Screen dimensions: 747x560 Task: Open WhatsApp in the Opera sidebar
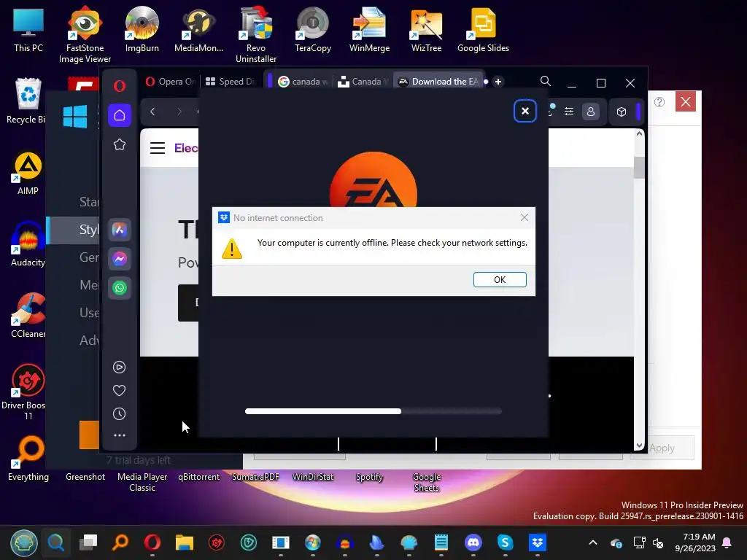coord(119,287)
